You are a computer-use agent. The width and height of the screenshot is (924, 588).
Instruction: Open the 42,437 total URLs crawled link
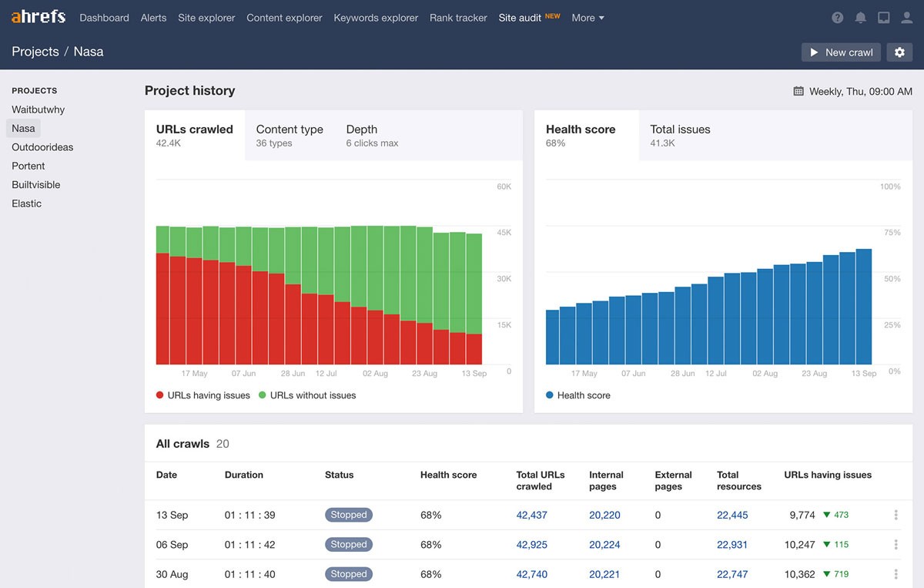tap(531, 515)
